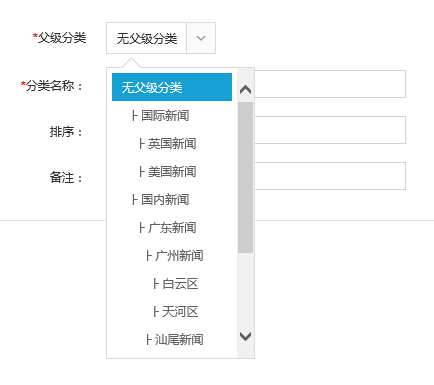The image size is (434, 385).
Task: Focus the 分类名称 text input field
Action: pyautogui.click(x=330, y=84)
